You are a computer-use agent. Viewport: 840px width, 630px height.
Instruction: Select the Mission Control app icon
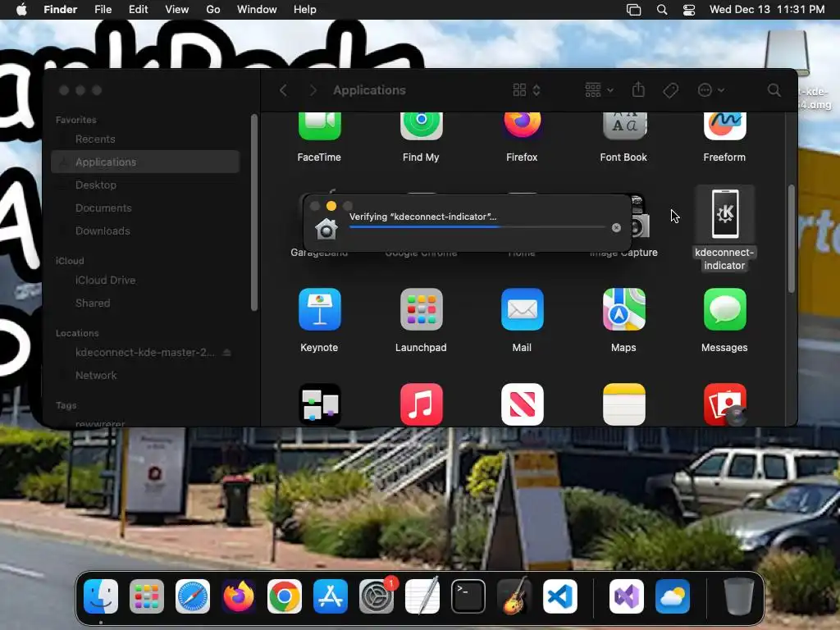319,404
